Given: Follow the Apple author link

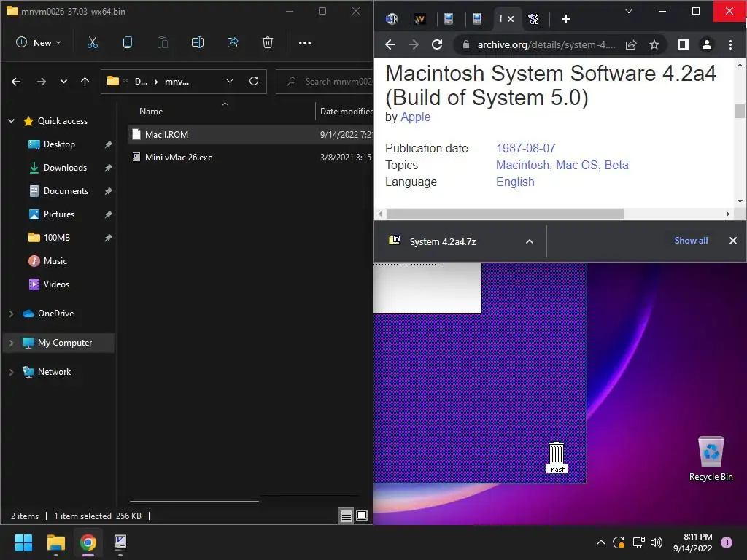Looking at the screenshot, I should click(415, 117).
